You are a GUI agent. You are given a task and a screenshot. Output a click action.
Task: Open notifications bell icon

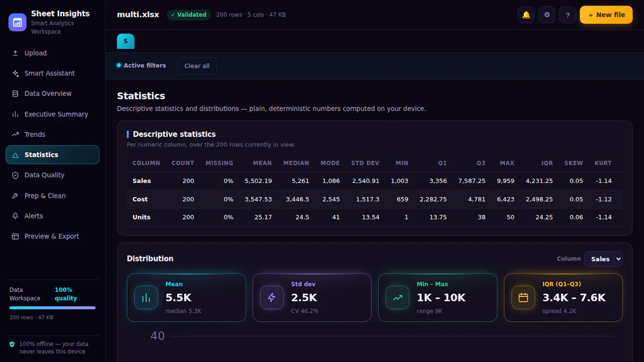pyautogui.click(x=526, y=15)
